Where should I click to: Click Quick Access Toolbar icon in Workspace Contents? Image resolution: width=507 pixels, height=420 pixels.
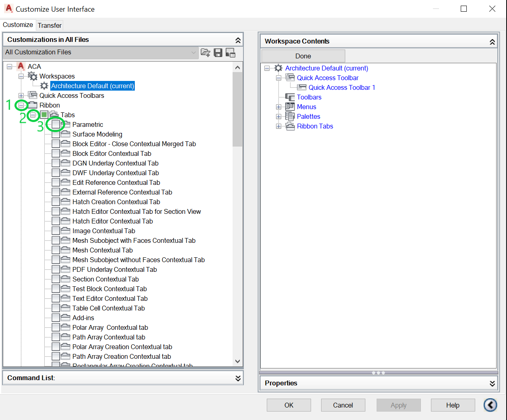tap(290, 78)
